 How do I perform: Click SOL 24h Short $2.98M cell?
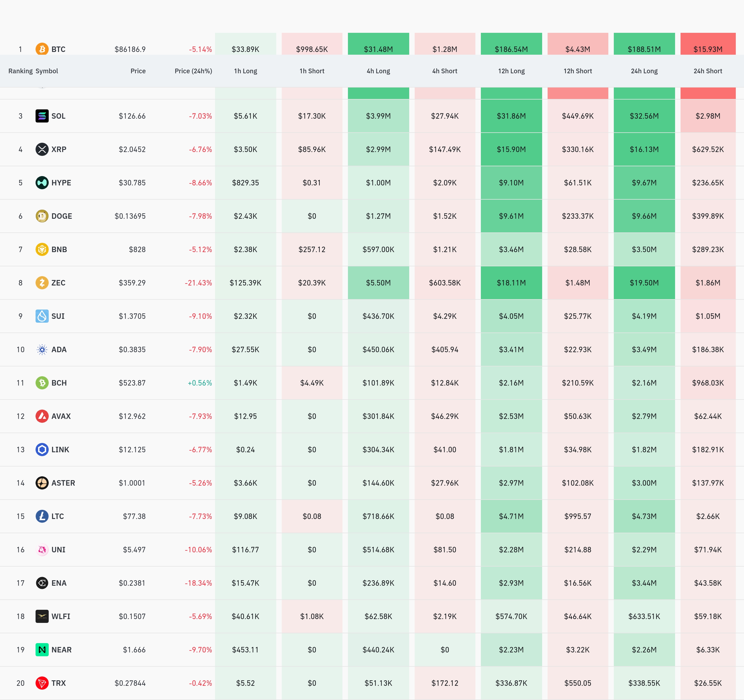pos(707,116)
